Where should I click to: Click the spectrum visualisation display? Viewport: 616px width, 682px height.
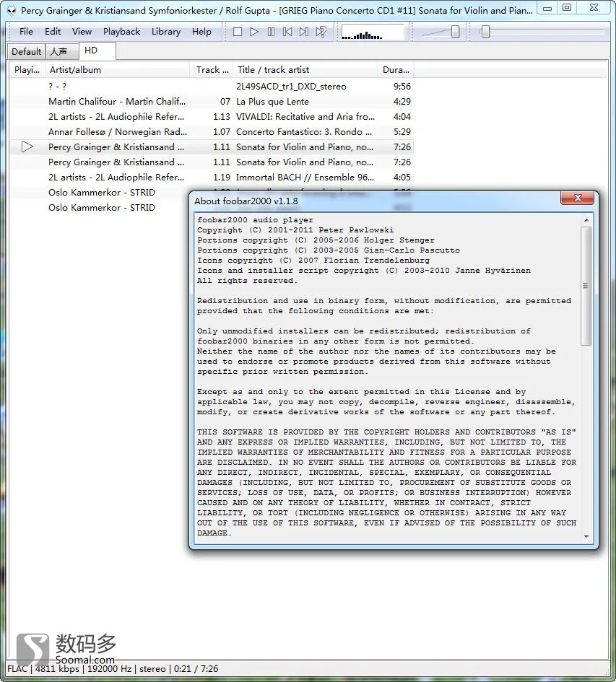(372, 32)
